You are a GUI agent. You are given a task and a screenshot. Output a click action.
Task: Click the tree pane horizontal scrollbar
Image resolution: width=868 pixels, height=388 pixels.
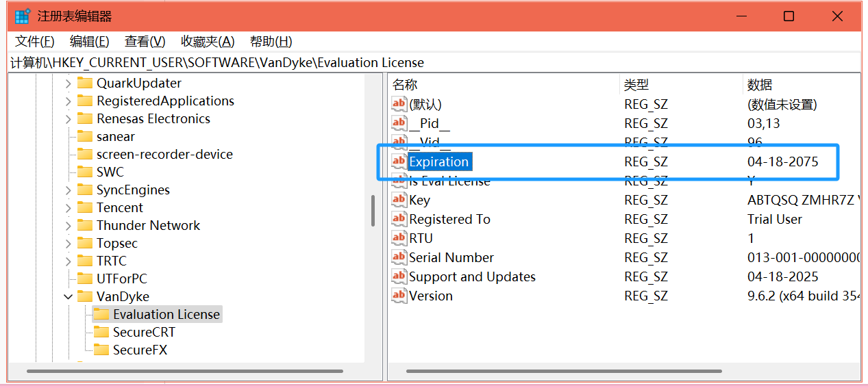click(x=184, y=371)
